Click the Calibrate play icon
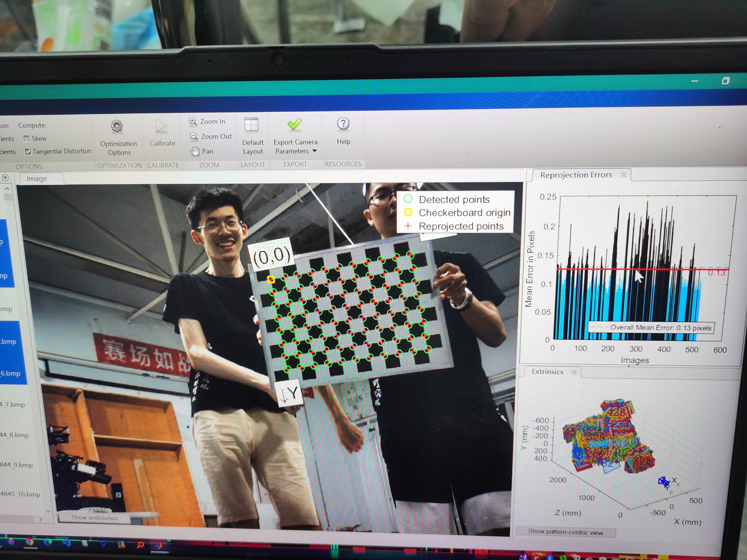The height and width of the screenshot is (560, 747). click(161, 126)
